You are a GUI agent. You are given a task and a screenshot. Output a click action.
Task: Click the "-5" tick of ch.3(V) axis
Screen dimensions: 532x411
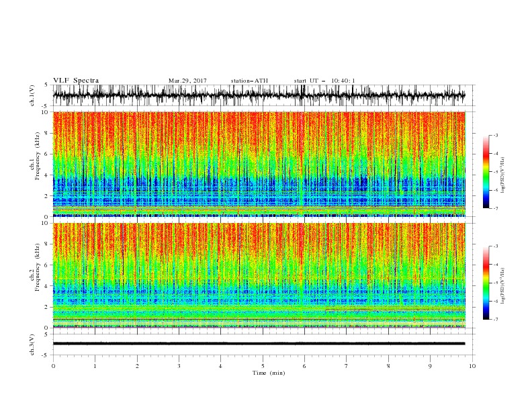point(46,355)
